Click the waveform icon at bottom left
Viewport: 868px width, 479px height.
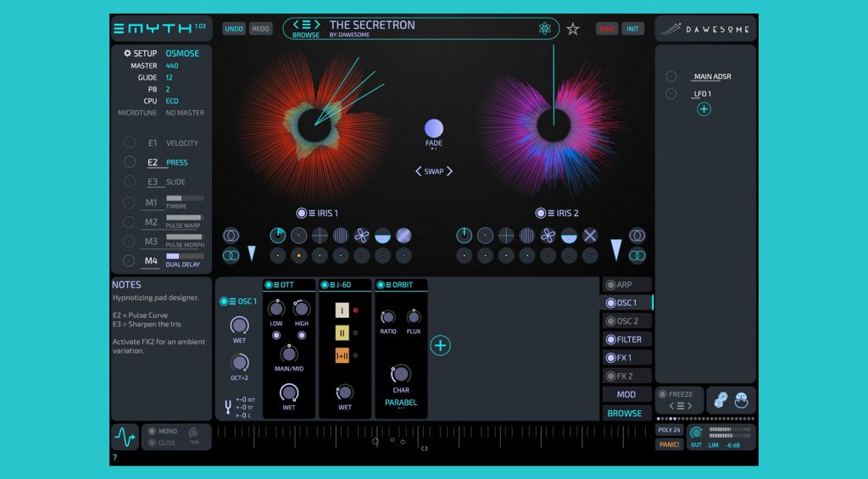tap(125, 437)
